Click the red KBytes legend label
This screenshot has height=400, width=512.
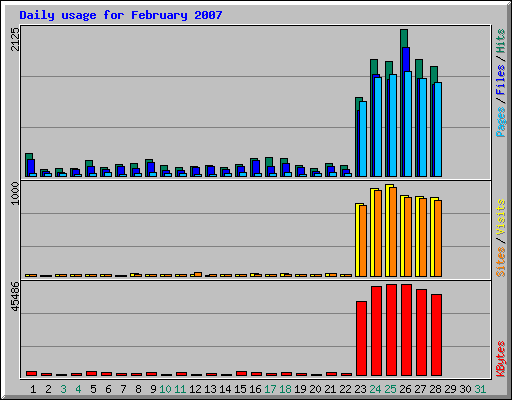tap(500, 359)
